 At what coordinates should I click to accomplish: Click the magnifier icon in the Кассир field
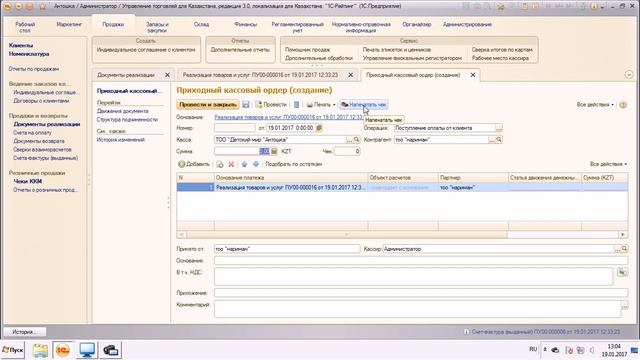[x=624, y=249]
